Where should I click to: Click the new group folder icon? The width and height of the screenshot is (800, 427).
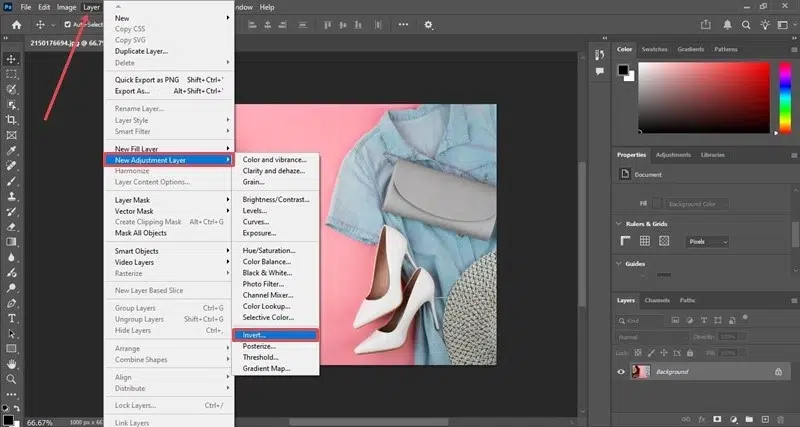point(749,419)
